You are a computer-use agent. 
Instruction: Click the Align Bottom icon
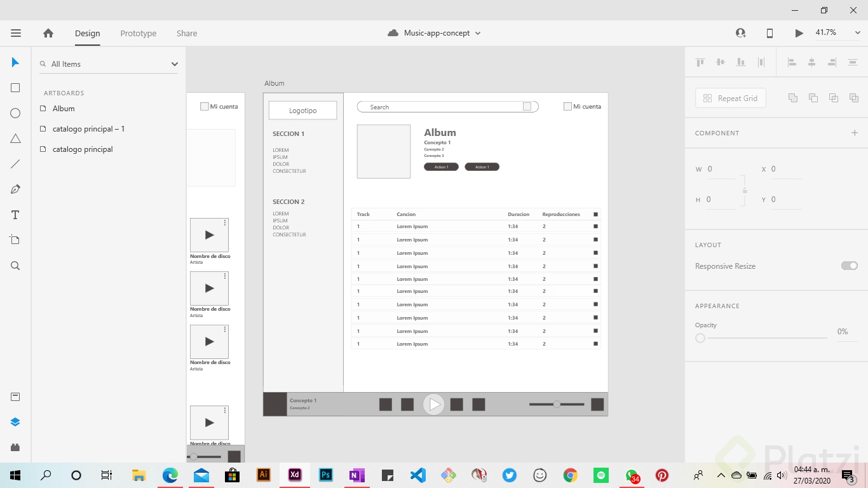pos(741,62)
